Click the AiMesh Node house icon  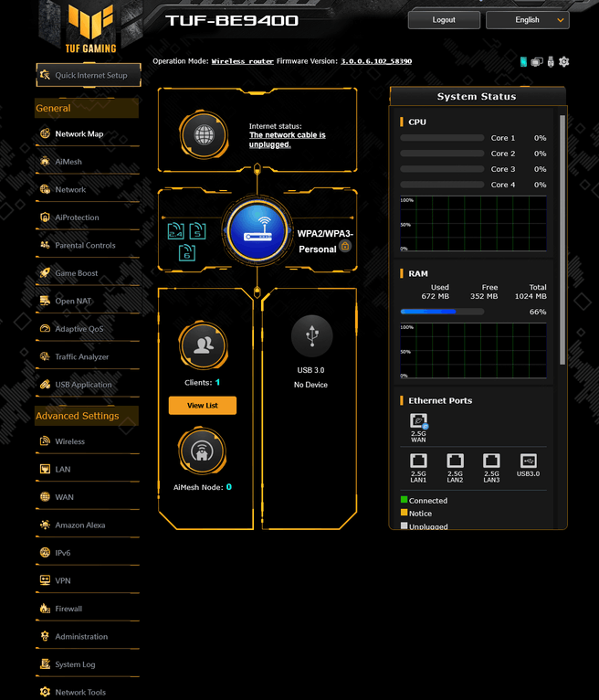click(202, 451)
